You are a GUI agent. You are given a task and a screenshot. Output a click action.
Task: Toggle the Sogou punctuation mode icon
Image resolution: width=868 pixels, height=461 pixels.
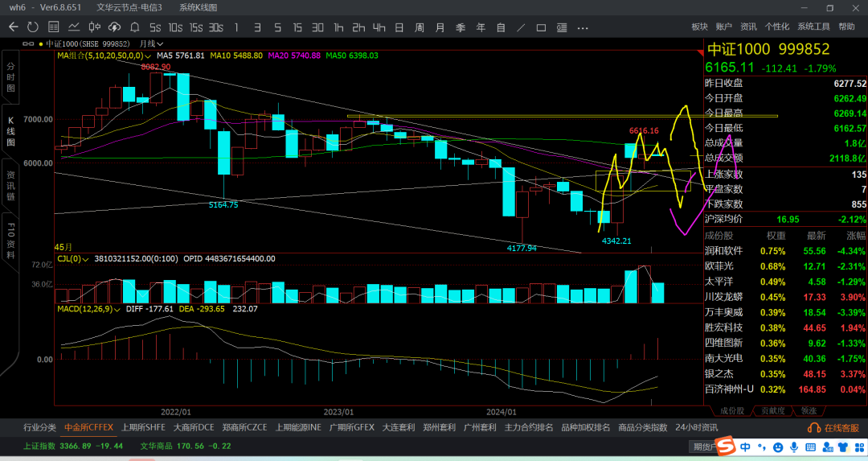coord(762,447)
